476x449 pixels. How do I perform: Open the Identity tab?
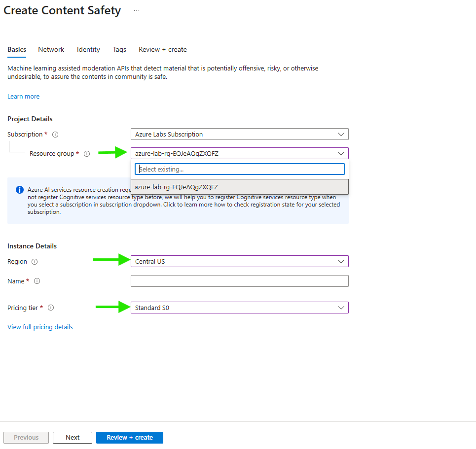pyautogui.click(x=88, y=49)
